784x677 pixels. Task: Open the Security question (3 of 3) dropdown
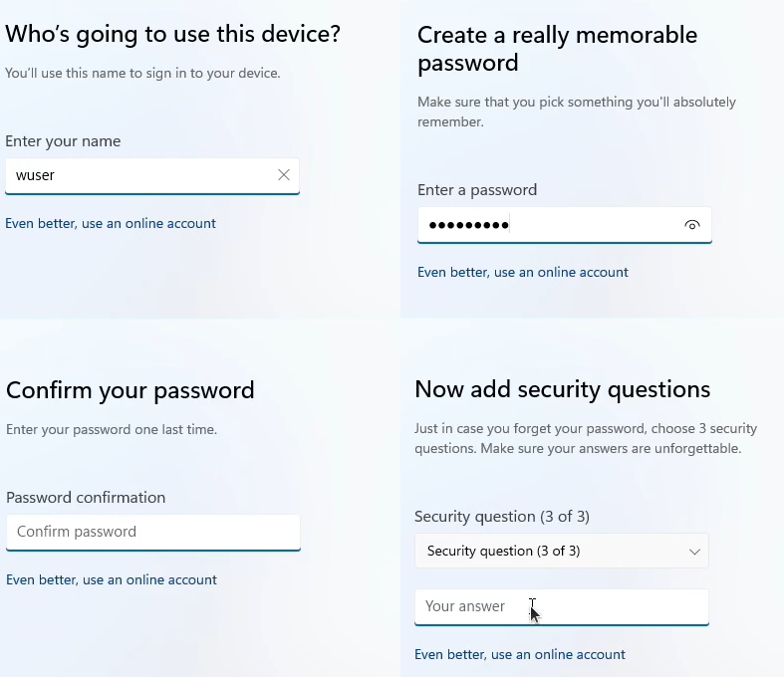pos(561,551)
